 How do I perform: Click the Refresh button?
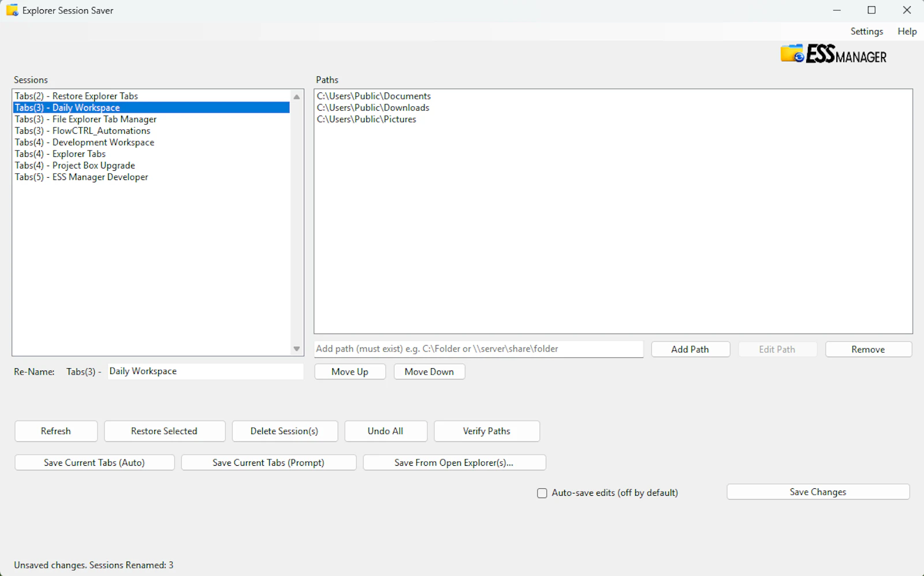click(x=56, y=431)
